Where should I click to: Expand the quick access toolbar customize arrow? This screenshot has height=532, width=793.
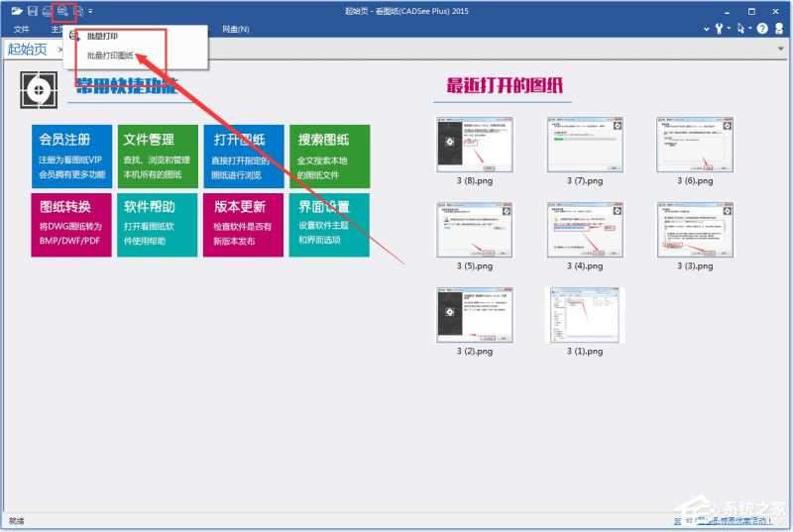91,11
